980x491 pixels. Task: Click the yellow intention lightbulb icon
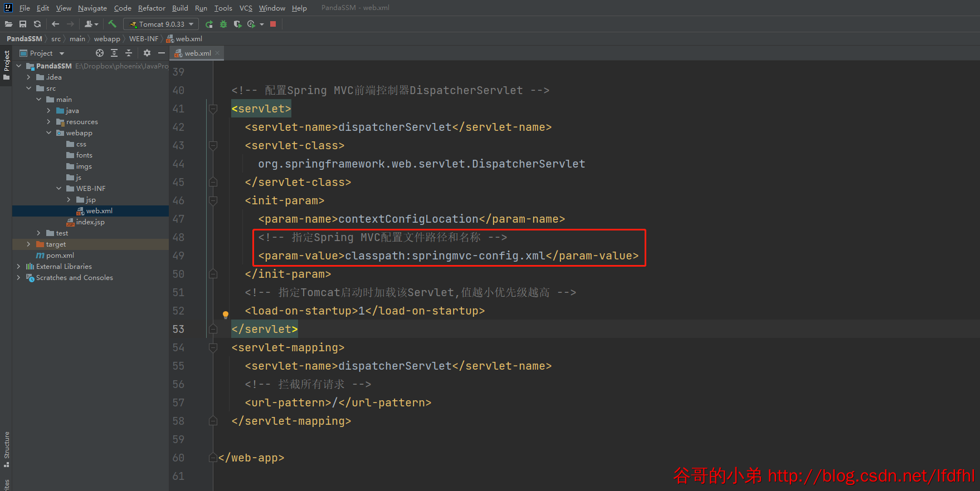pos(226,315)
